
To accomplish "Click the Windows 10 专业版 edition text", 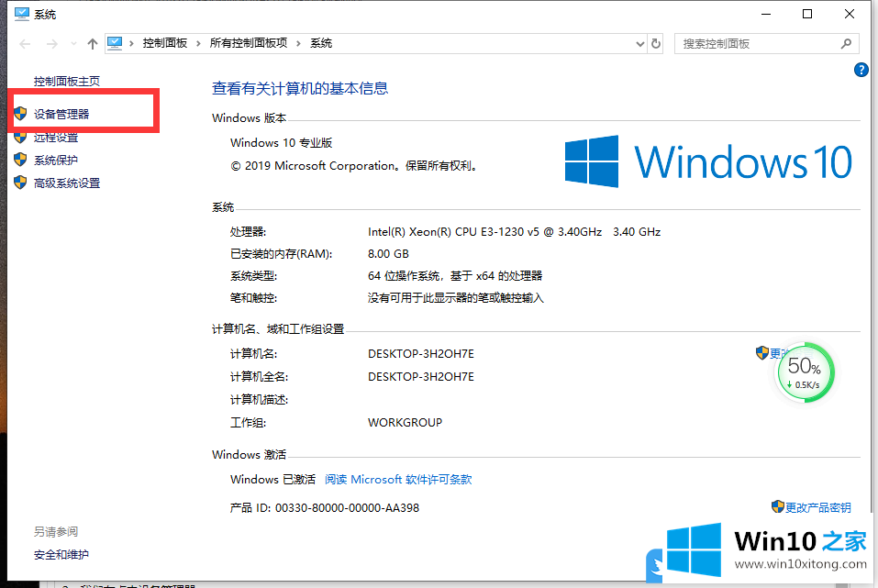I will coord(281,143).
